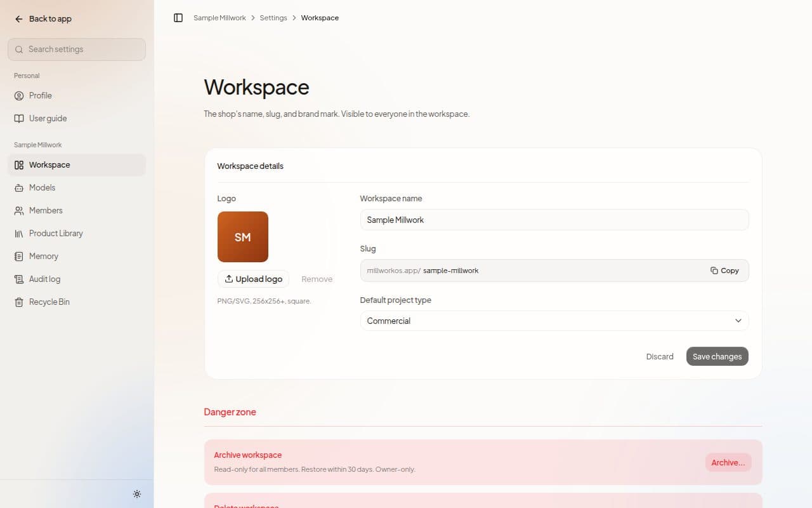This screenshot has width=812, height=508.
Task: Toggle the sidebar panel icon in header
Action: pos(178,18)
